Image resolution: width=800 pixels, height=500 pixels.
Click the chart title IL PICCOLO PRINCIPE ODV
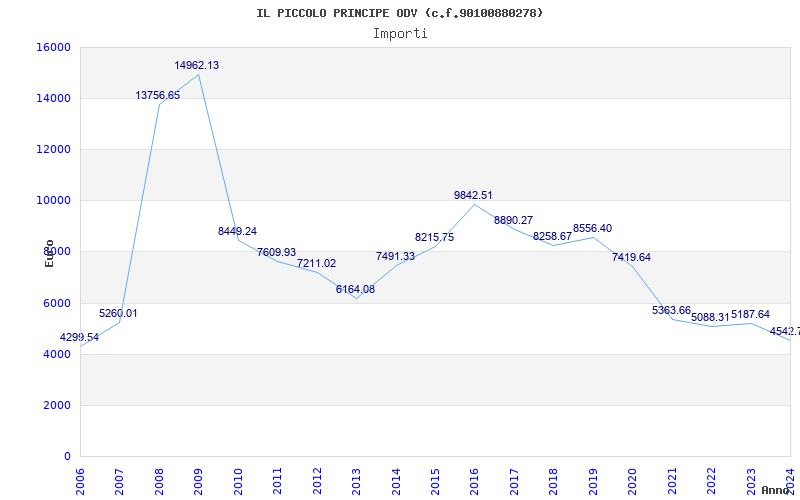point(400,13)
